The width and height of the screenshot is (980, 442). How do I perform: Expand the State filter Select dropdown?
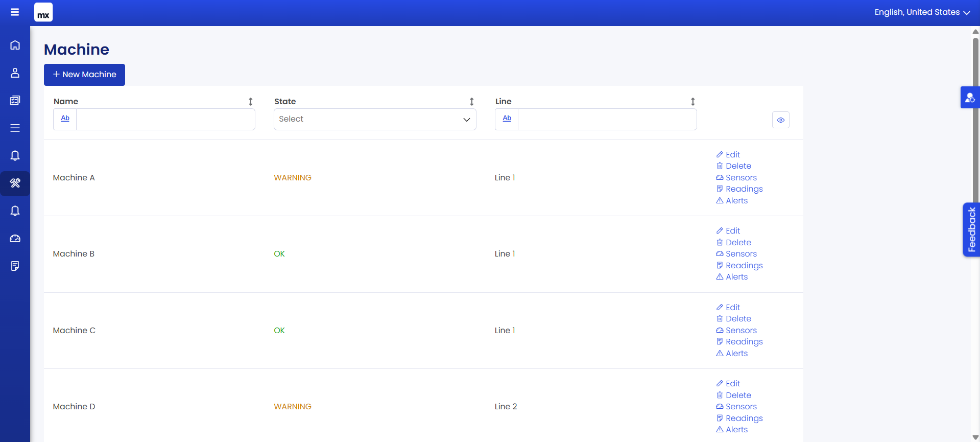(x=375, y=119)
